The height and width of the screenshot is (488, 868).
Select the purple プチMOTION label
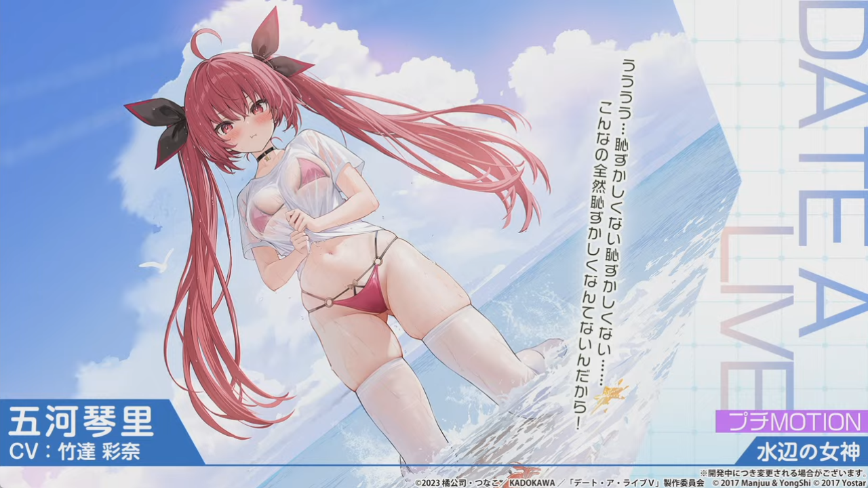791,422
